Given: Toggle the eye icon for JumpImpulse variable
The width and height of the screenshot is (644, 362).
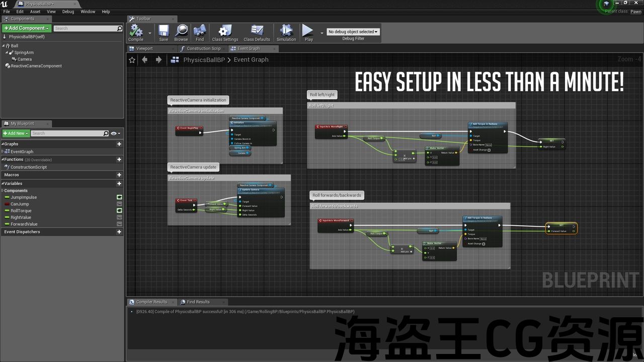Looking at the screenshot, I should pyautogui.click(x=120, y=198).
